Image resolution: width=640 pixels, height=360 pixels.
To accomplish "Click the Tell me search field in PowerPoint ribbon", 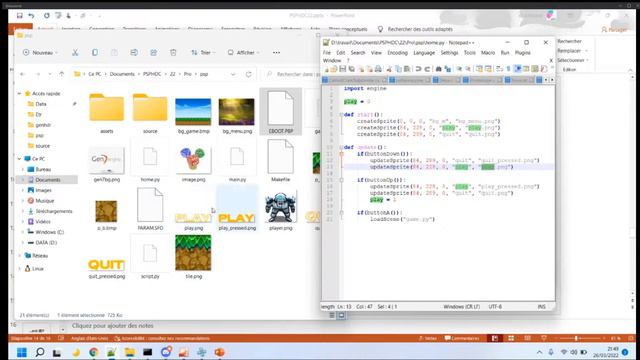I will pyautogui.click(x=420, y=29).
